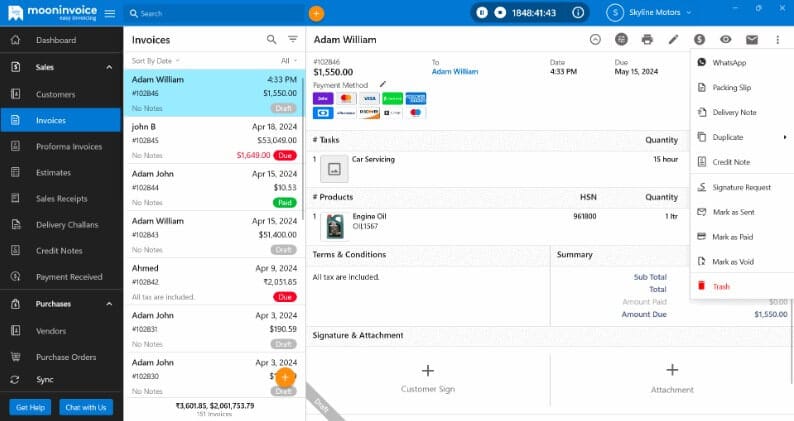The image size is (794, 421).
Task: Open Payment Received page
Action: point(61,277)
